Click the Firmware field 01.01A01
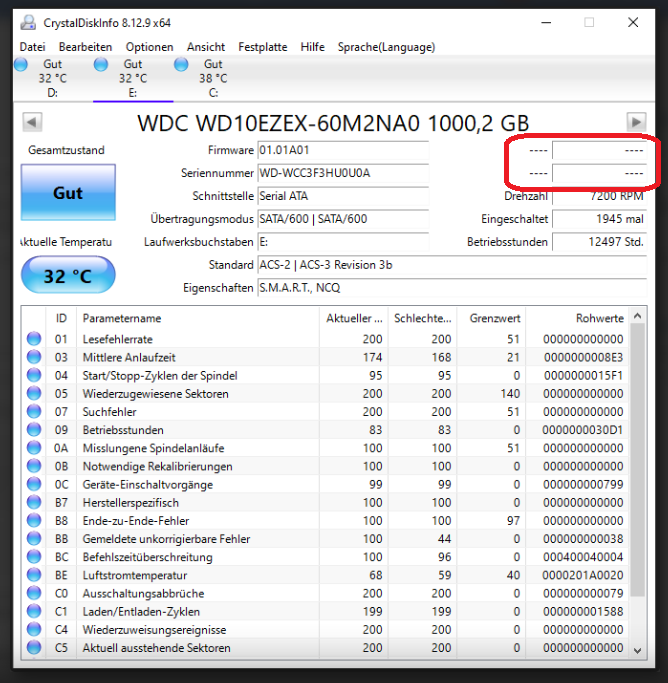668x683 pixels. coord(343,150)
